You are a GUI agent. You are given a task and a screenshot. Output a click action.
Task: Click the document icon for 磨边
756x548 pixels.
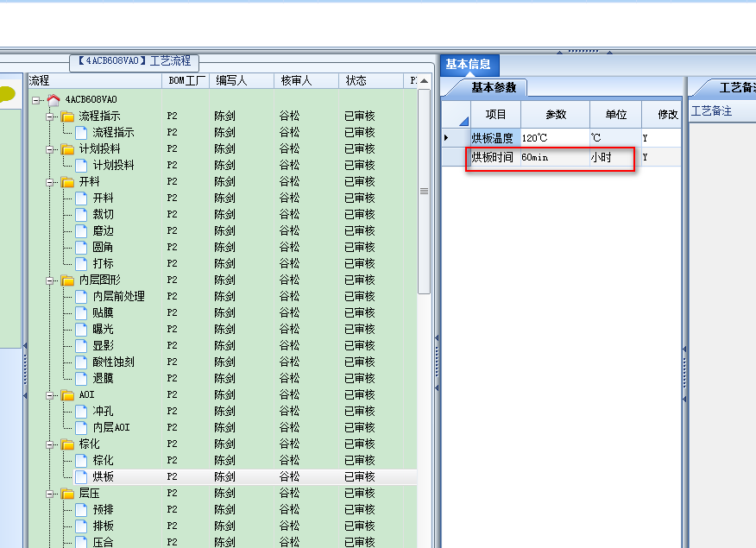[x=81, y=231]
